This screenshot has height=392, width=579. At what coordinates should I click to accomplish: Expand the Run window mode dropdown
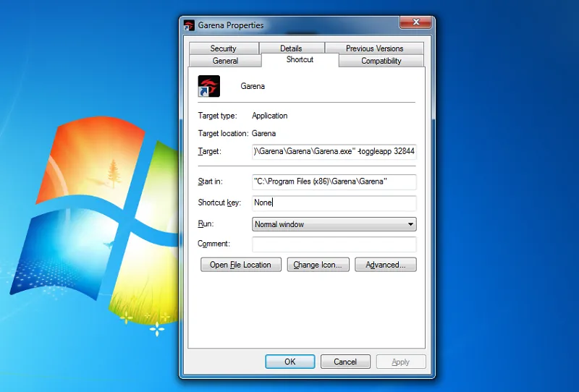pos(334,224)
